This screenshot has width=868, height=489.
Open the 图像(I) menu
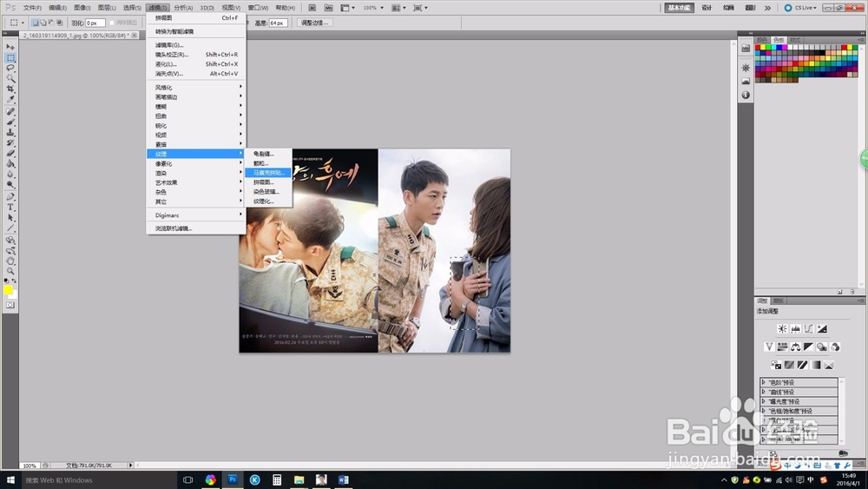point(82,7)
